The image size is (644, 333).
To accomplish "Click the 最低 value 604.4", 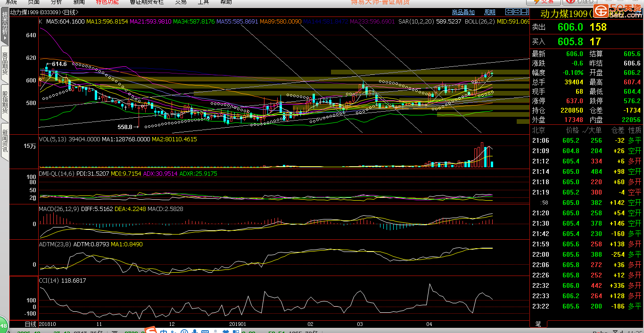I will coord(632,91).
